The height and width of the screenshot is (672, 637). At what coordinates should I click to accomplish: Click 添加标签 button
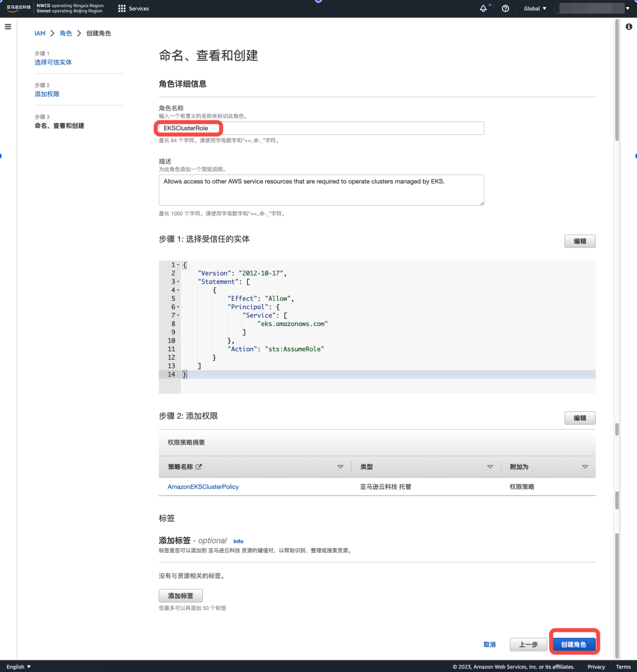pos(180,596)
